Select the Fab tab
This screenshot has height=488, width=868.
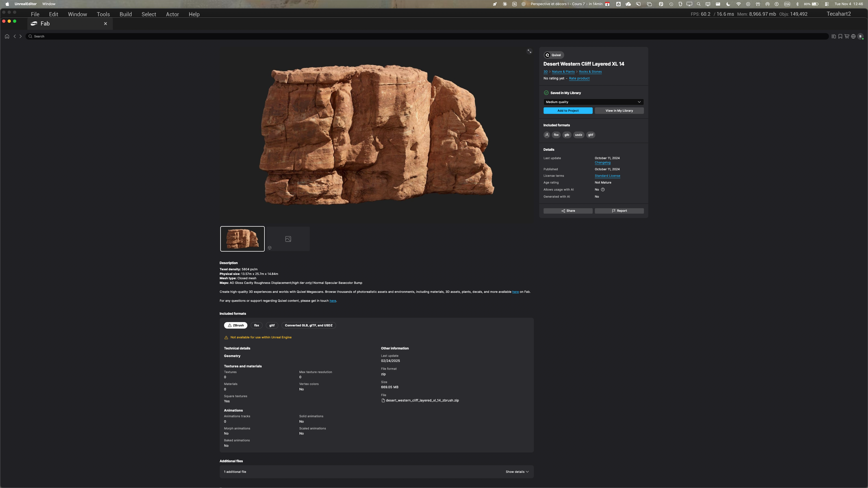70,24
